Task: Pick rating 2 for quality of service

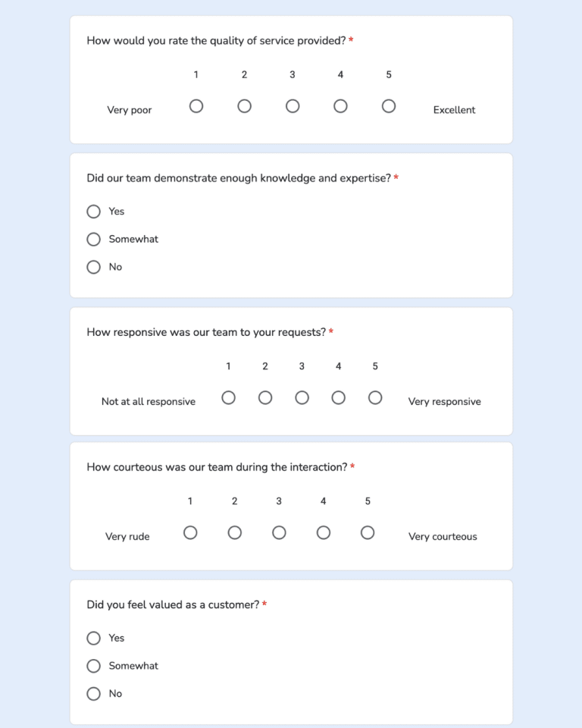Action: tap(244, 106)
